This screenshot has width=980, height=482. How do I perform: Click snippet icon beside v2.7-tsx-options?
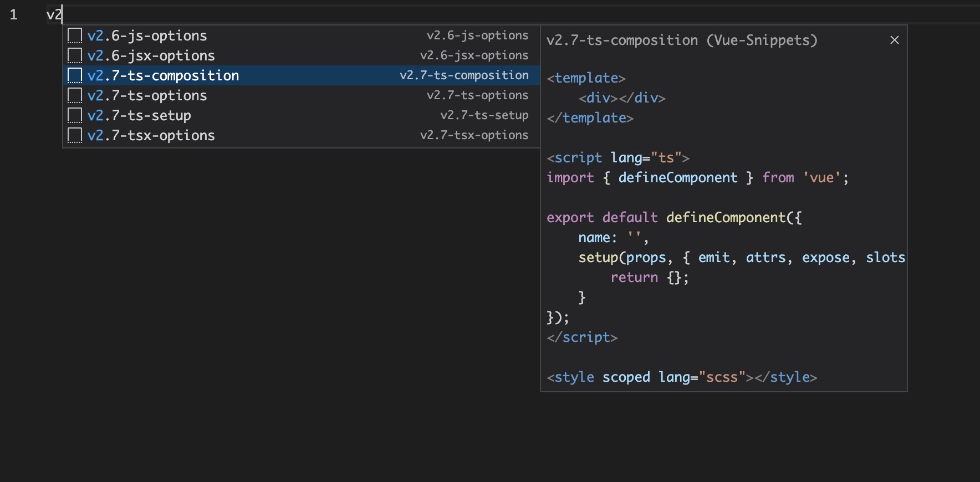(75, 136)
